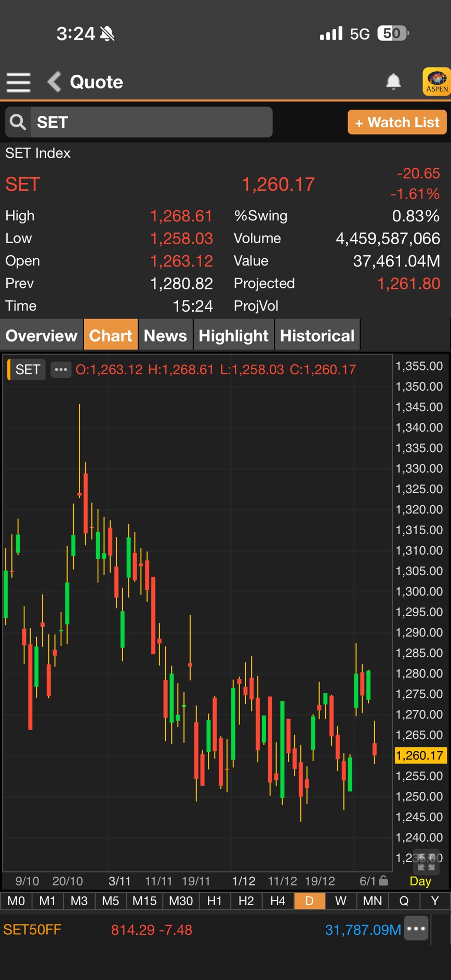Image resolution: width=451 pixels, height=980 pixels.
Task: Click the 1,260.17 price marker on axis
Action: click(x=420, y=755)
